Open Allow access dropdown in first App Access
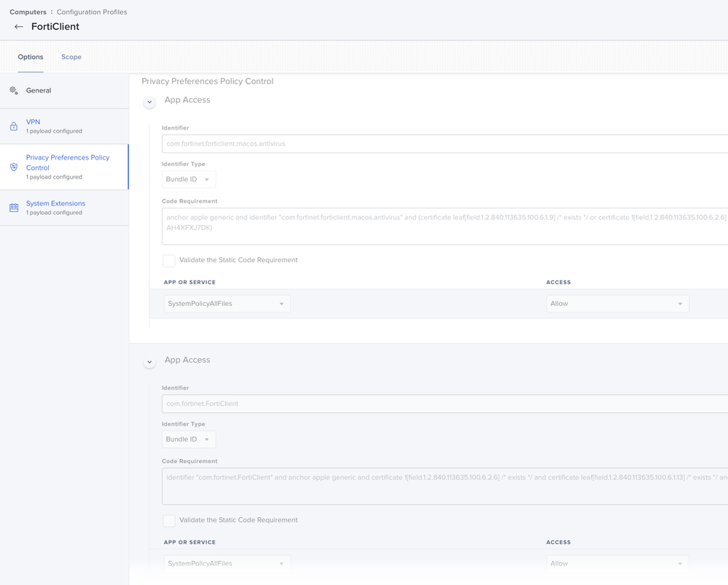This screenshot has height=585, width=728. click(x=617, y=304)
